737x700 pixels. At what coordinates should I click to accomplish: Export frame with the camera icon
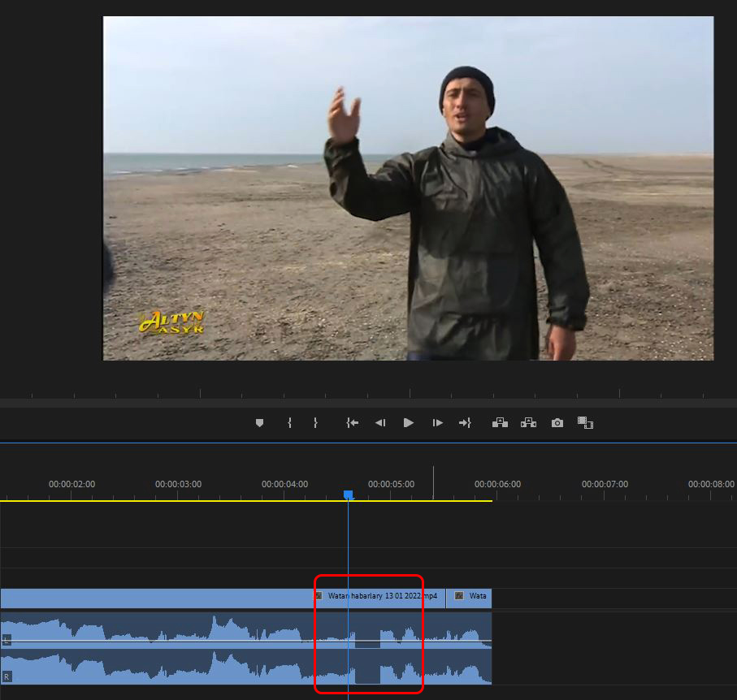557,423
